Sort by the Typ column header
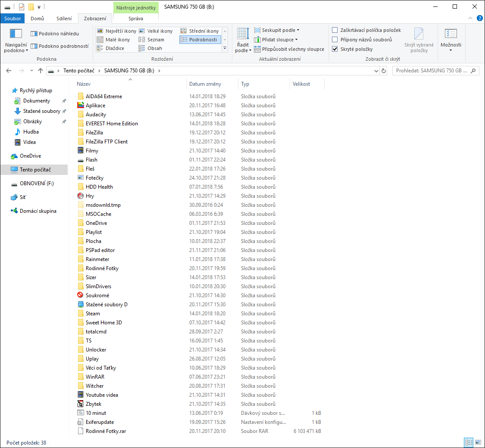Viewport: 485px width, 448px height. point(264,84)
